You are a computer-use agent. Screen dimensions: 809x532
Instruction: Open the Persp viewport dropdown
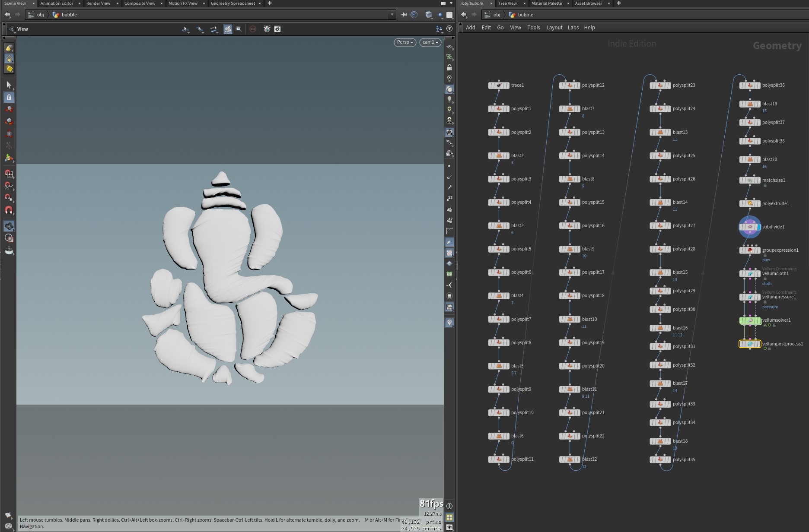(x=405, y=42)
